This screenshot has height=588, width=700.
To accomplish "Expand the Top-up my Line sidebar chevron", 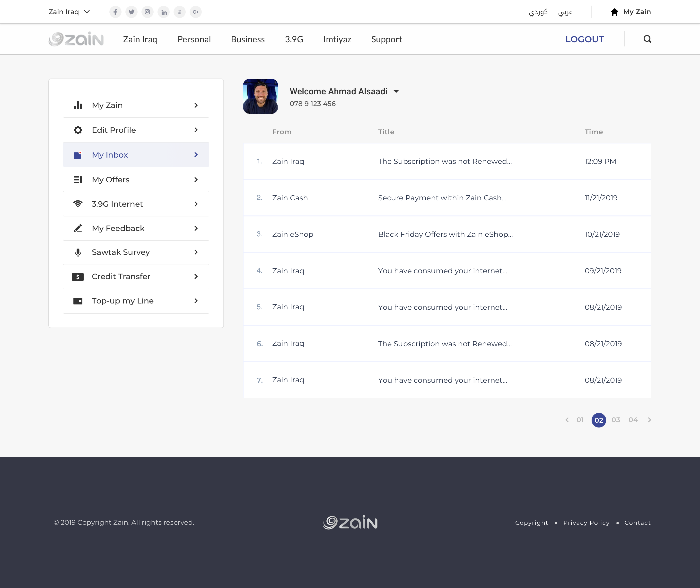I will tap(196, 301).
